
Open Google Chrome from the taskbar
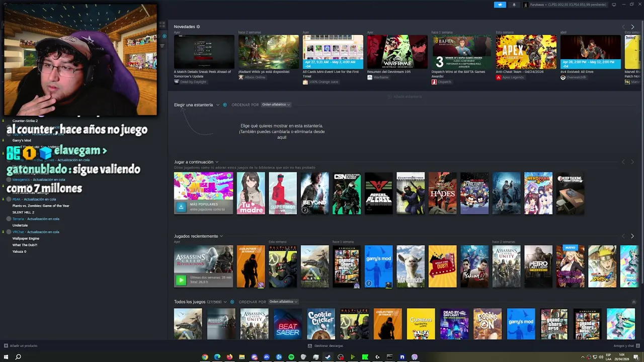tap(205, 357)
